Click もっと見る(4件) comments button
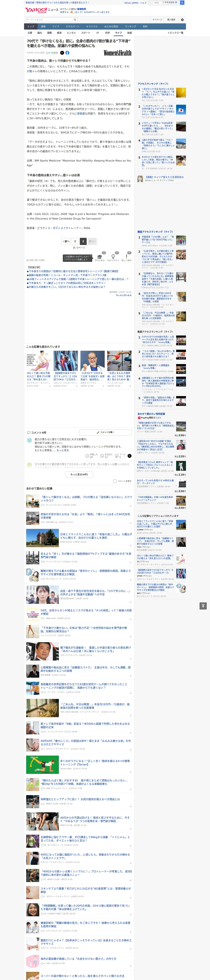 pos(79,474)
